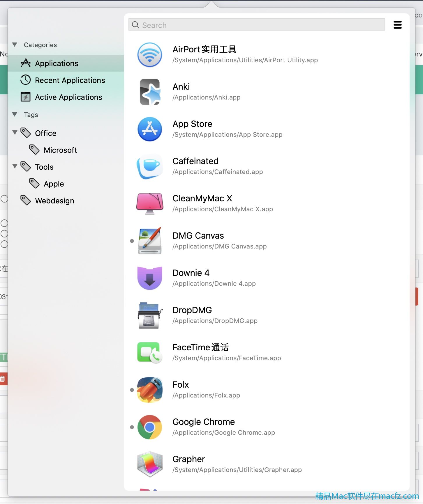Click the Folx rocket icon
The width and height of the screenshot is (423, 504).
pos(150,390)
